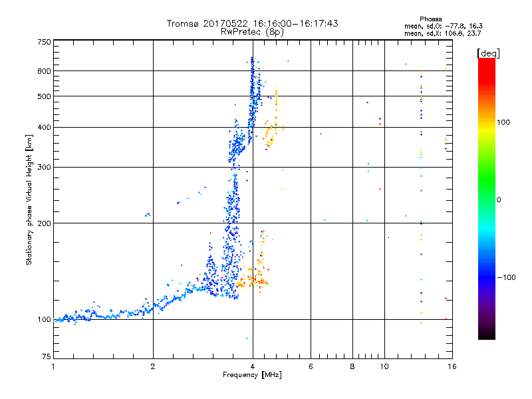Screen dimensions: 532x399
Task: Click the 'RwPretec (8p)' subtitle
Action: (252, 32)
